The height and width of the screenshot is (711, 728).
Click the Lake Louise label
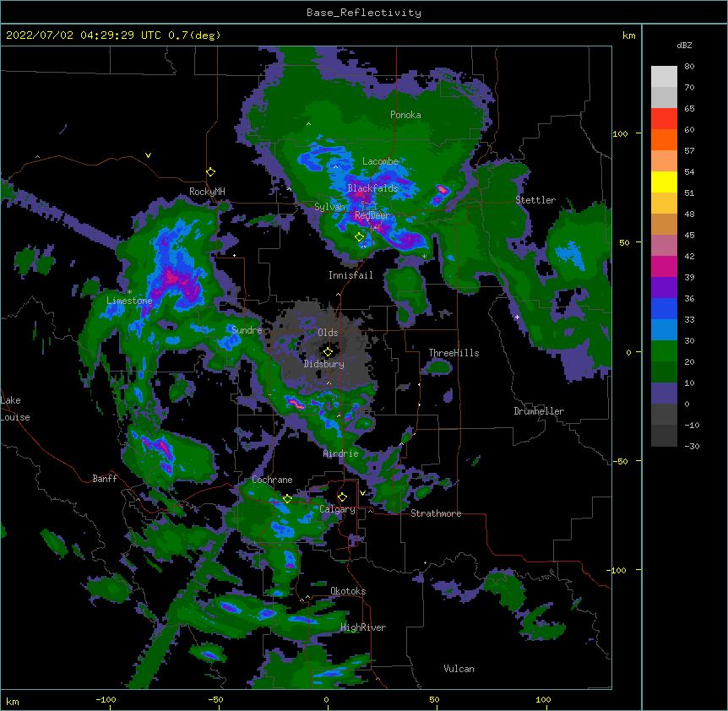[x=15, y=409]
